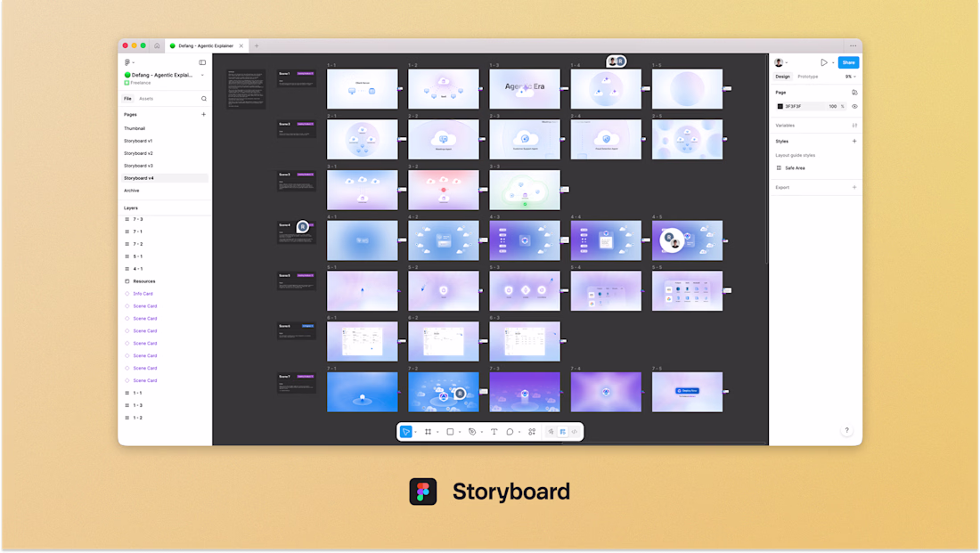This screenshot has width=980, height=553.
Task: Edit the 3F3F3F hex color field
Action: [794, 106]
